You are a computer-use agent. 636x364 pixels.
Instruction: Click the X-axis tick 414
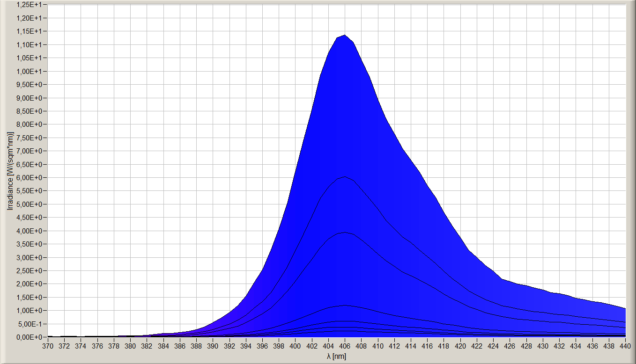point(411,346)
